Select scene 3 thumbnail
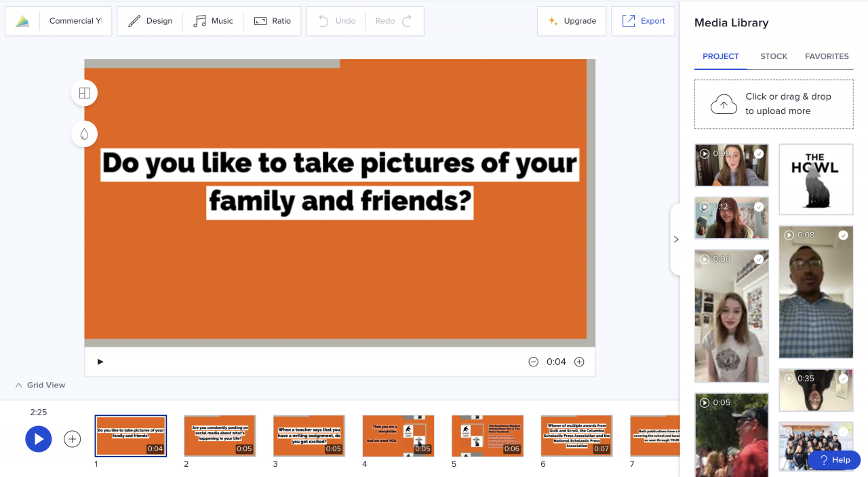The image size is (868, 477). click(x=309, y=436)
